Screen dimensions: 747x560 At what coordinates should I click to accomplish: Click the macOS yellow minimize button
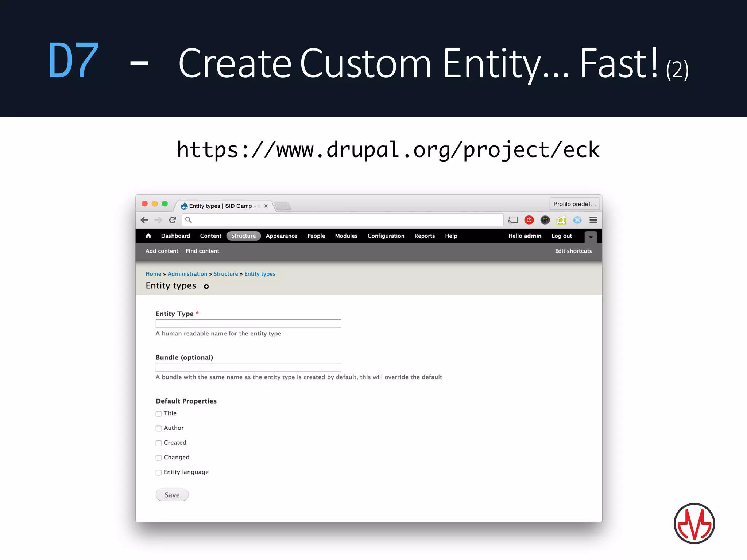click(x=155, y=204)
